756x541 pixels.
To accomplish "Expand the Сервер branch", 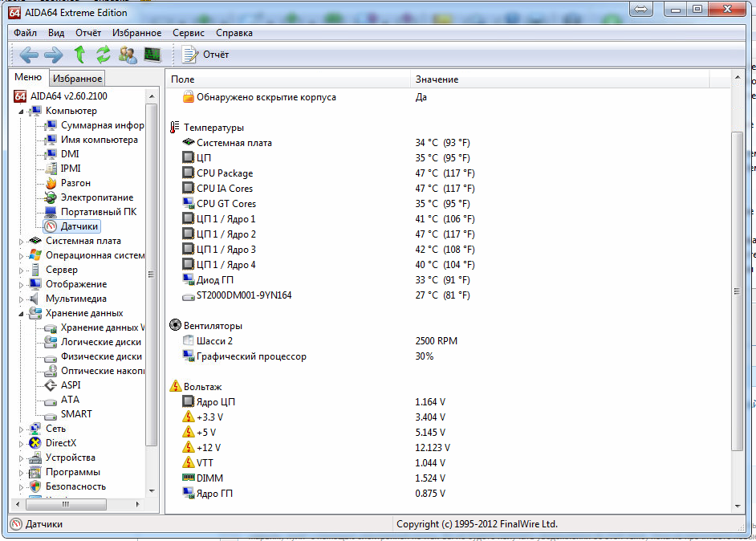I will (21, 270).
